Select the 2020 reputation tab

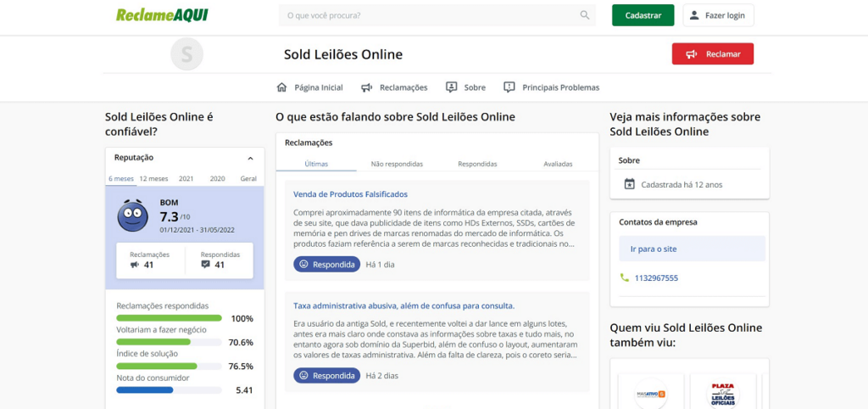pos(218,179)
